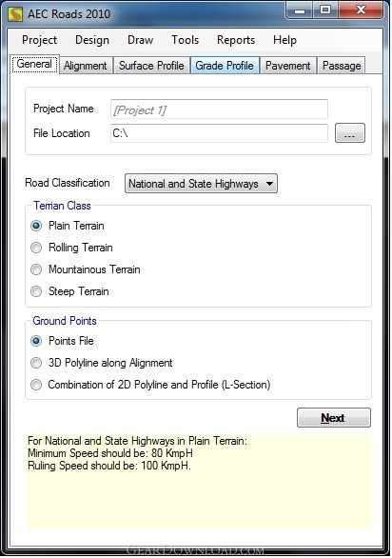Minimize the AEC Roads 2010 window
The image size is (392, 558).
click(300, 10)
